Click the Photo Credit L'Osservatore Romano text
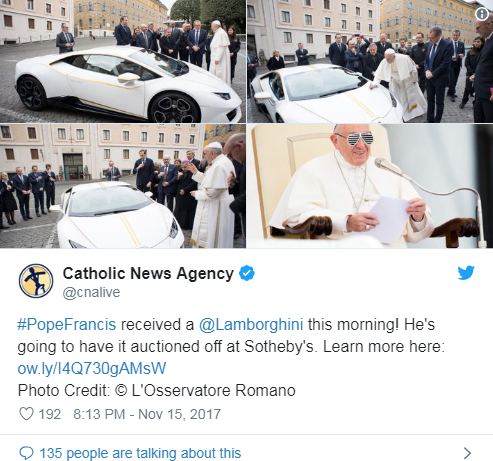Screen dimensions: 493x461 tap(156, 390)
